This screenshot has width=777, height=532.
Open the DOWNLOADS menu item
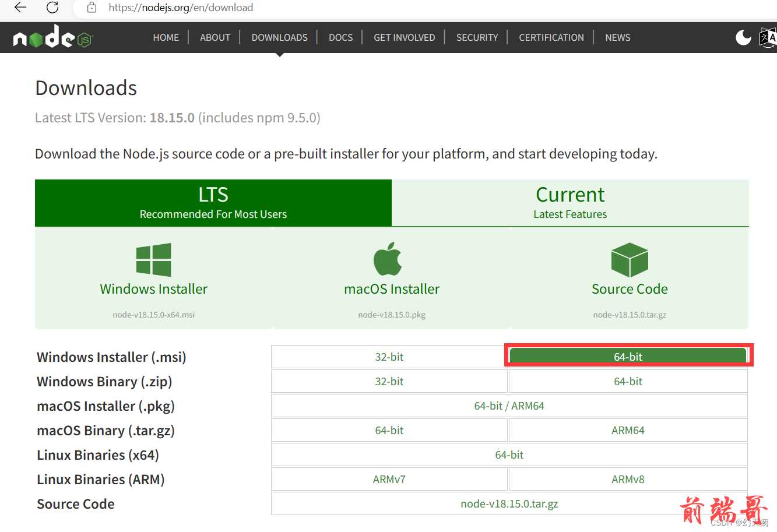(x=280, y=37)
